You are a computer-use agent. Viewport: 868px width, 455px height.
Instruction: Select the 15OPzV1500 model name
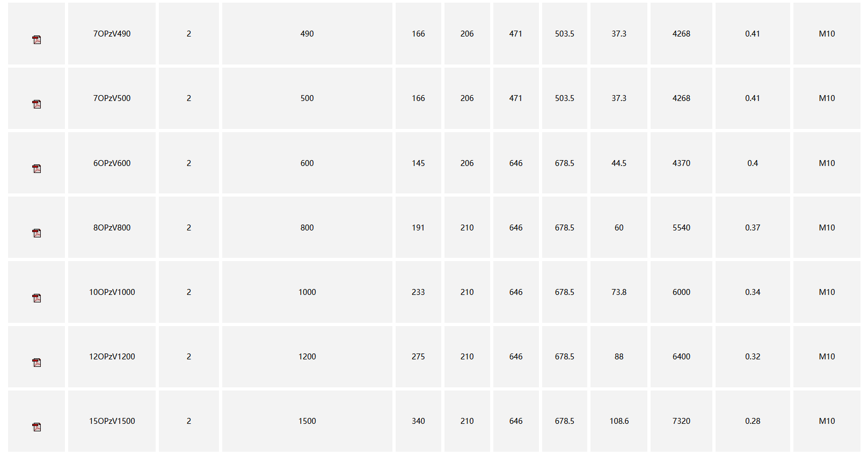pyautogui.click(x=112, y=421)
